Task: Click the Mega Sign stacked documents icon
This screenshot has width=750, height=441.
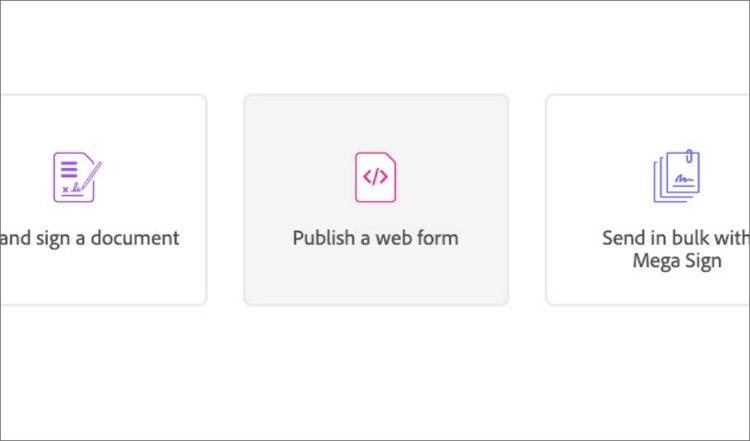Action: (x=677, y=178)
